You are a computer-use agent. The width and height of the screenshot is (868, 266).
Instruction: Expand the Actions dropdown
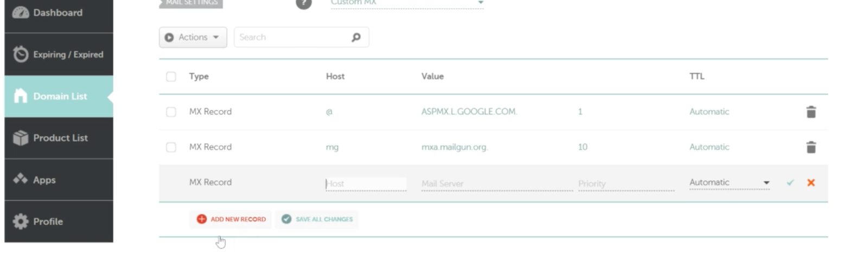coord(193,37)
